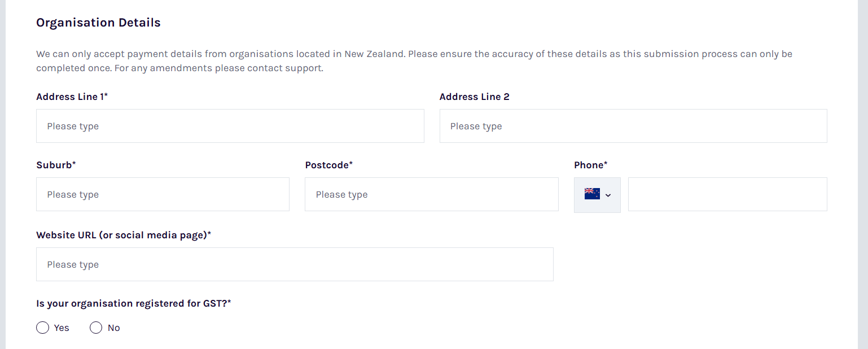Click the Website URL input field

pos(295,264)
